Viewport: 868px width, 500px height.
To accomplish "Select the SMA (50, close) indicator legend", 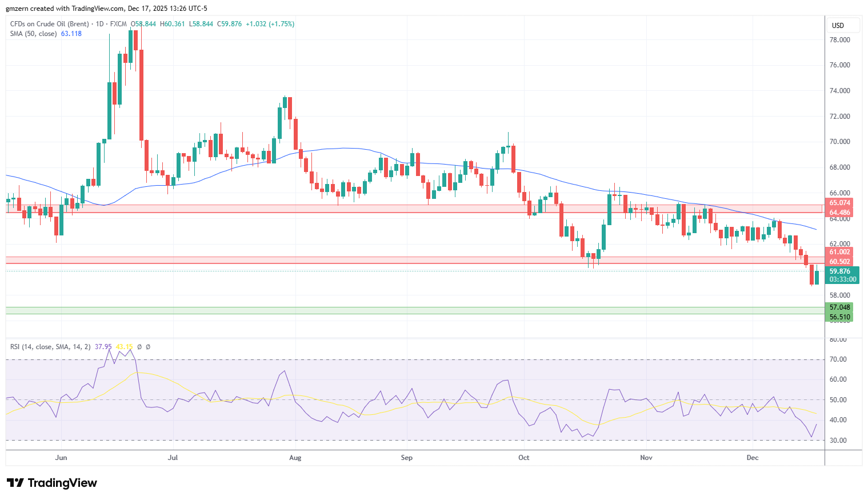I will [x=33, y=34].
